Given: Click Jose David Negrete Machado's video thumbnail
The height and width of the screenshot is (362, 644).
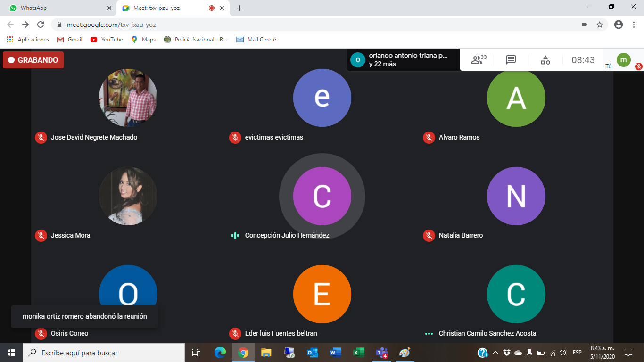Looking at the screenshot, I should pyautogui.click(x=128, y=98).
